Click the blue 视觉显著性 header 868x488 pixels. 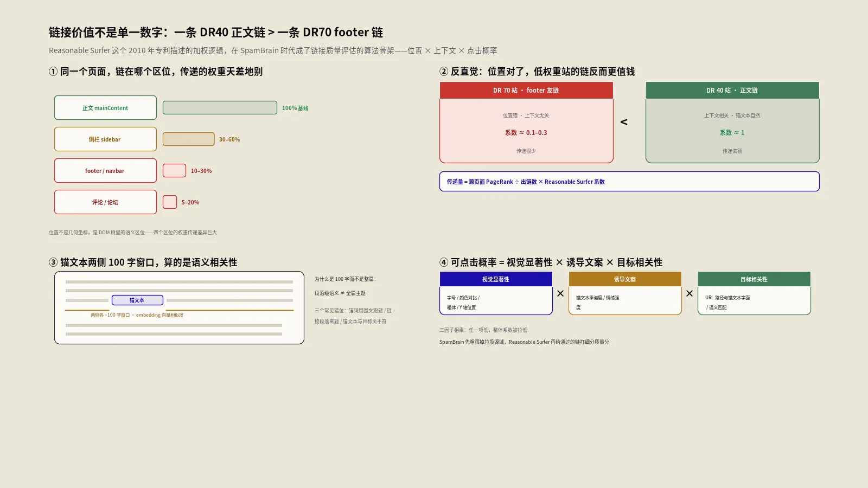496,279
